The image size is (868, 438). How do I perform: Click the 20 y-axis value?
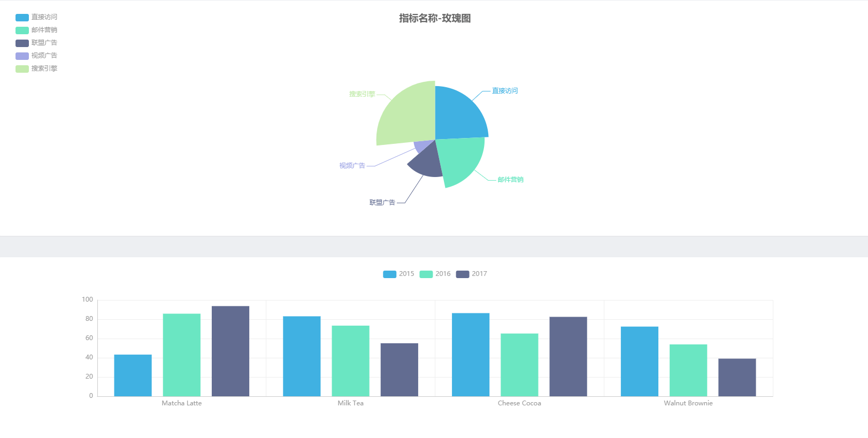coord(89,376)
